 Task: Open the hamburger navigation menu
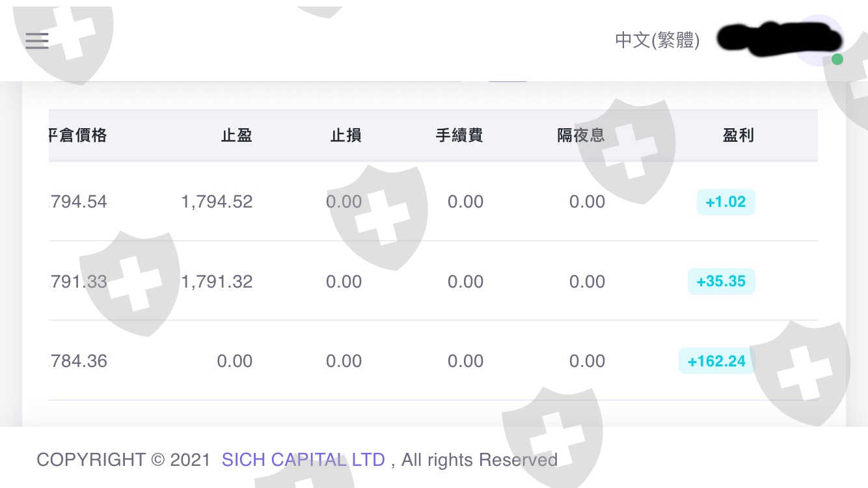point(37,40)
